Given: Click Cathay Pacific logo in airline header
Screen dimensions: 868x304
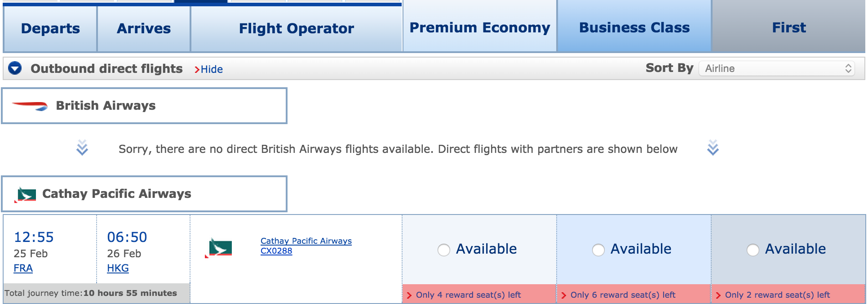Looking at the screenshot, I should (26, 194).
